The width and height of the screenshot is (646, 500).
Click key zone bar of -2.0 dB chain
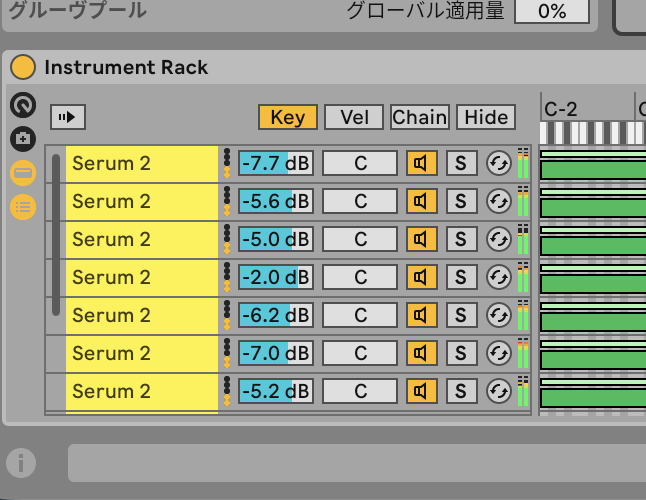(593, 283)
